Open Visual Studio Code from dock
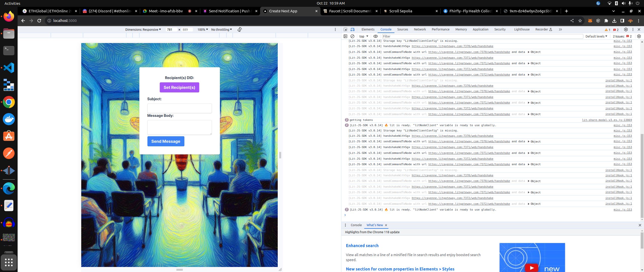This screenshot has width=644, height=272. point(9,68)
